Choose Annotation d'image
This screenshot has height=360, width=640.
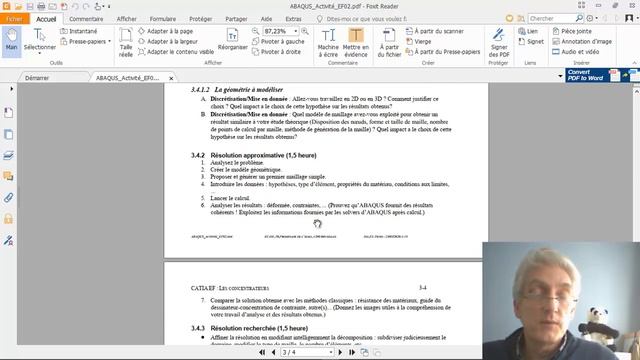[x=582, y=42]
